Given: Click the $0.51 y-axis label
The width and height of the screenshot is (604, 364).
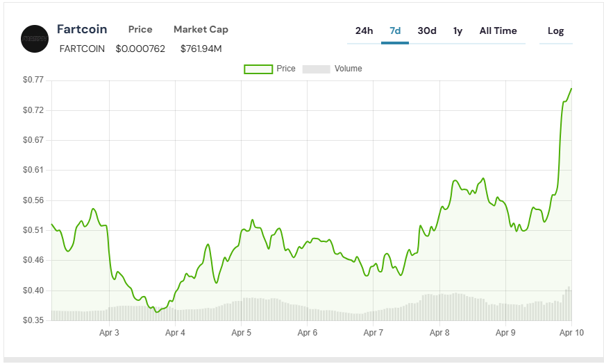Looking at the screenshot, I should 33,230.
